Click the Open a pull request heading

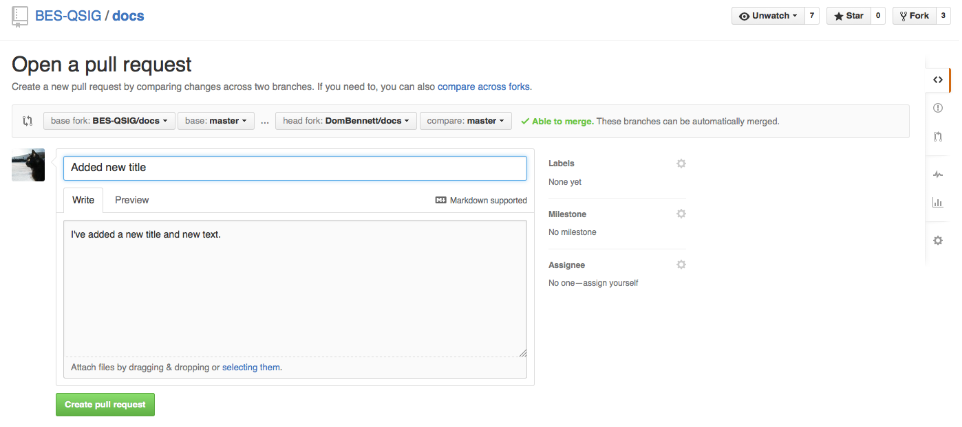tap(102, 64)
